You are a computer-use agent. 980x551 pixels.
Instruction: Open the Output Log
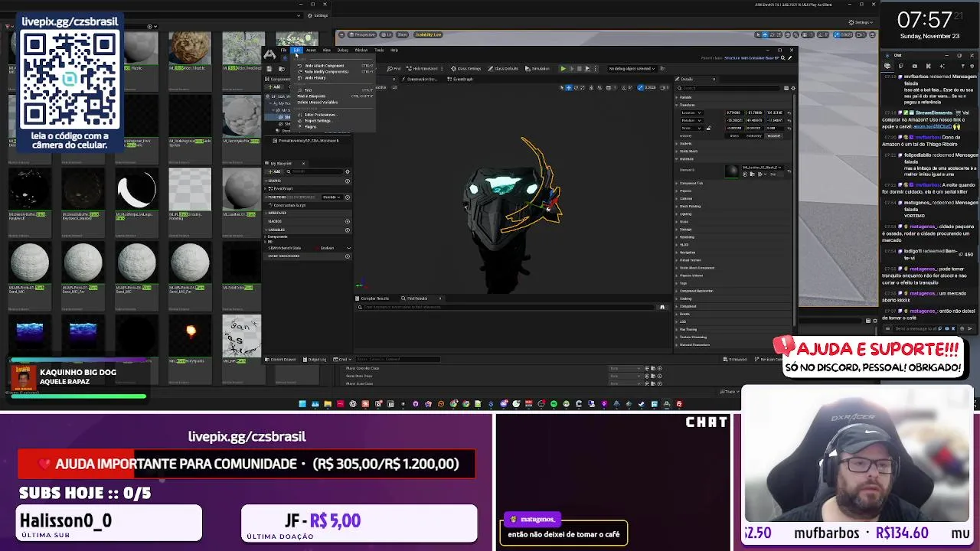(316, 359)
